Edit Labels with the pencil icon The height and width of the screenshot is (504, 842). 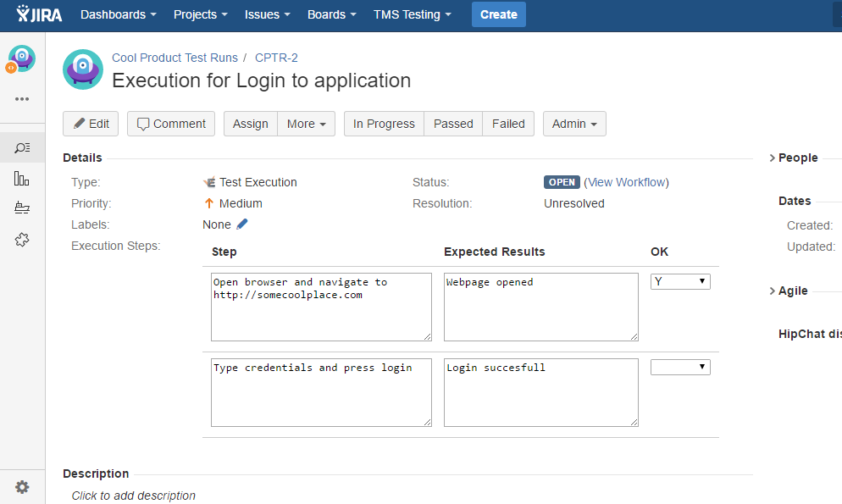click(x=244, y=224)
